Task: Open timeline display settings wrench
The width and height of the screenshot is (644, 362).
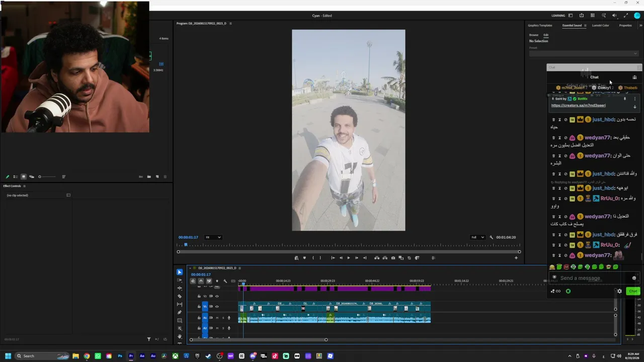Action: 225,281
